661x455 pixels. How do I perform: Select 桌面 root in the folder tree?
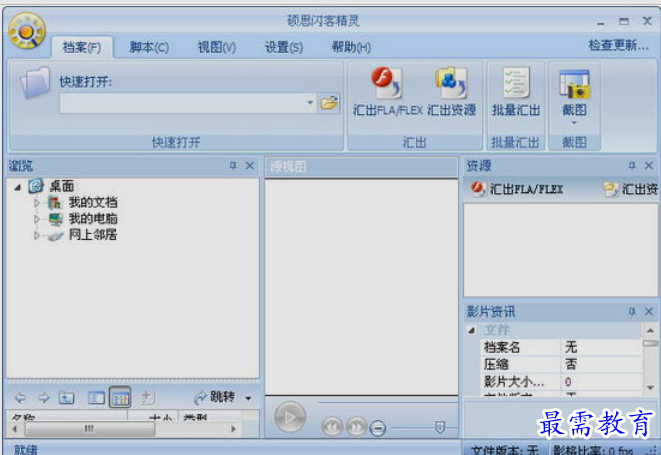point(62,186)
